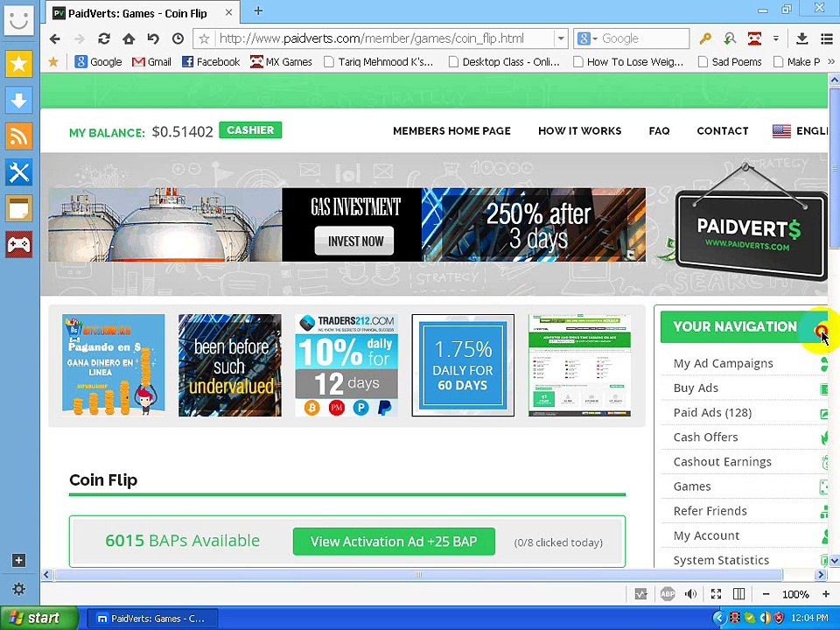
Task: Go to browser home page
Action: [129, 38]
